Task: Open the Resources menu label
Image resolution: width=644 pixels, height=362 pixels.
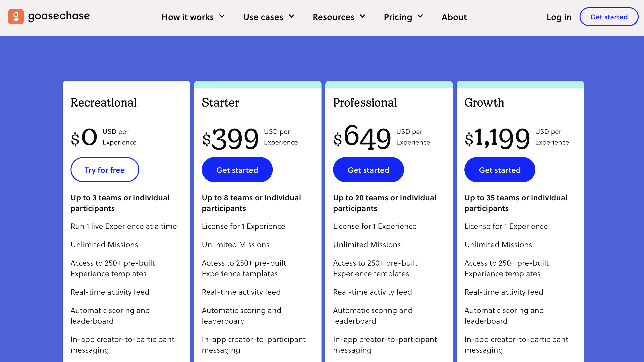Action: coord(333,17)
